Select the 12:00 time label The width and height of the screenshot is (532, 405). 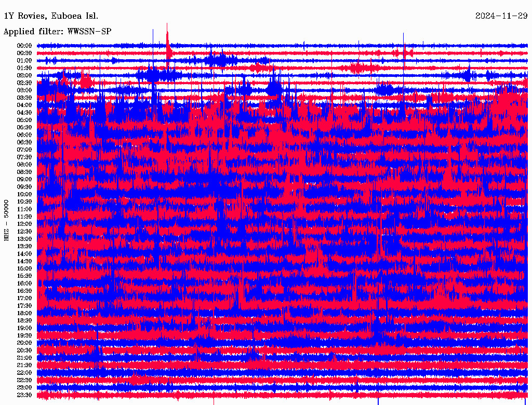24,224
